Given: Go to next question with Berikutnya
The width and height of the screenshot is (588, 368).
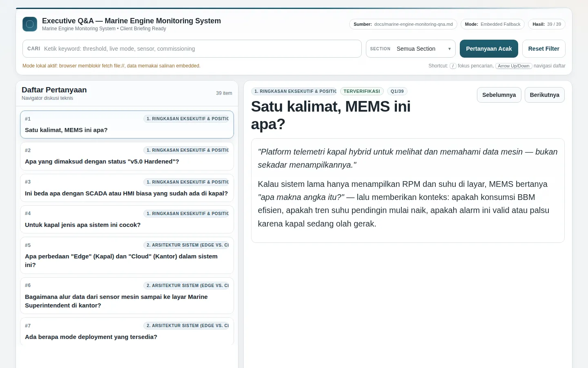Looking at the screenshot, I should (544, 95).
